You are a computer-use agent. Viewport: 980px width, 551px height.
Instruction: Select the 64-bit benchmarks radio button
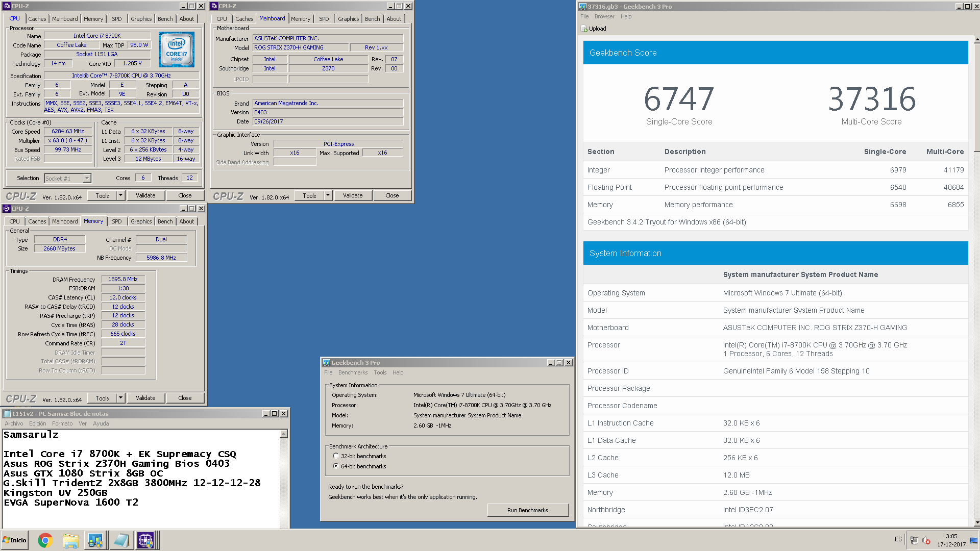click(x=335, y=466)
